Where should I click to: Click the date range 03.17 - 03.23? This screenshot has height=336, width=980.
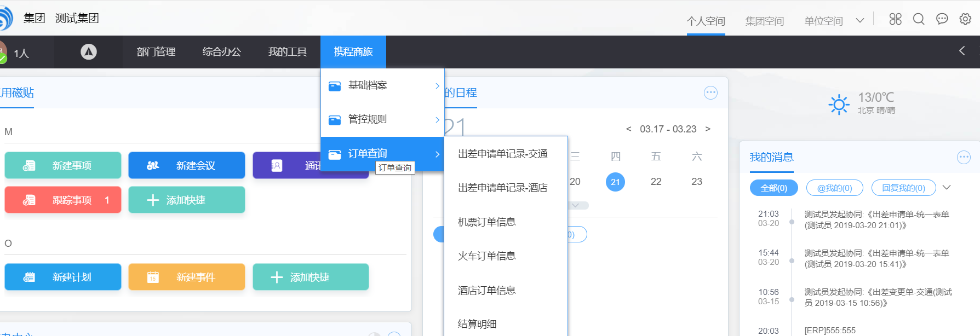pyautogui.click(x=668, y=129)
